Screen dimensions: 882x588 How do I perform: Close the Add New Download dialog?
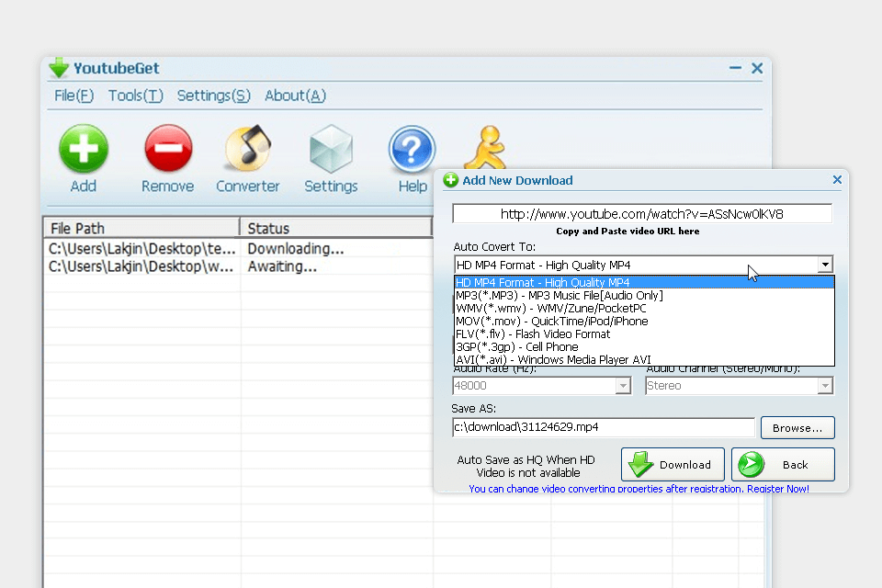coord(837,180)
